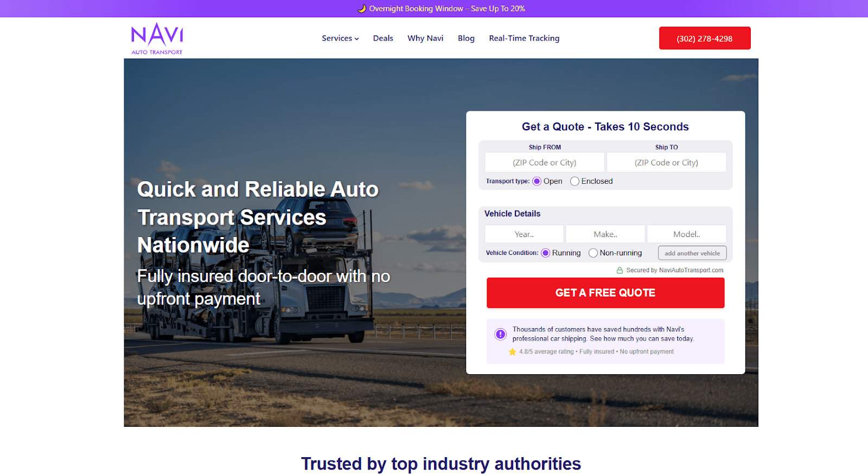Open the Blog link in navigation
The width and height of the screenshot is (868, 474).
click(466, 38)
